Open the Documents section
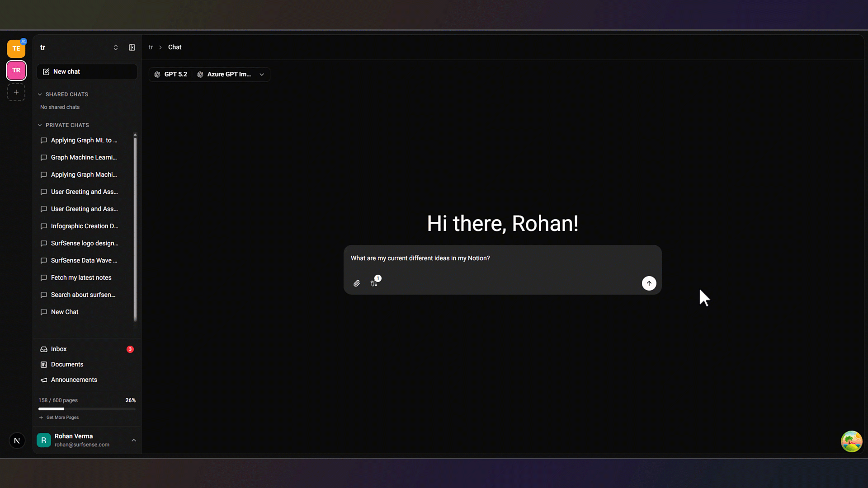Screen dimensions: 868x488 [x=67, y=365]
